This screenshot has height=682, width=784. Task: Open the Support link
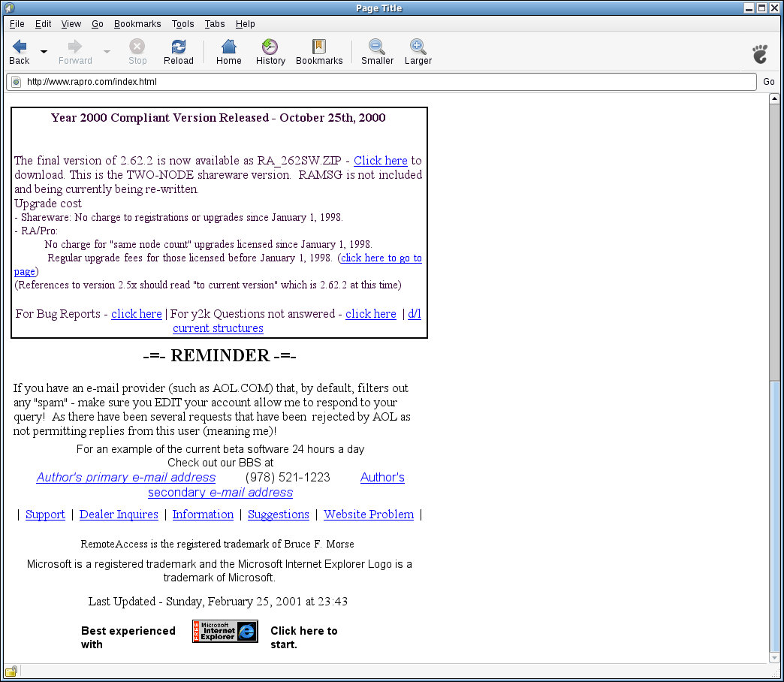point(45,515)
